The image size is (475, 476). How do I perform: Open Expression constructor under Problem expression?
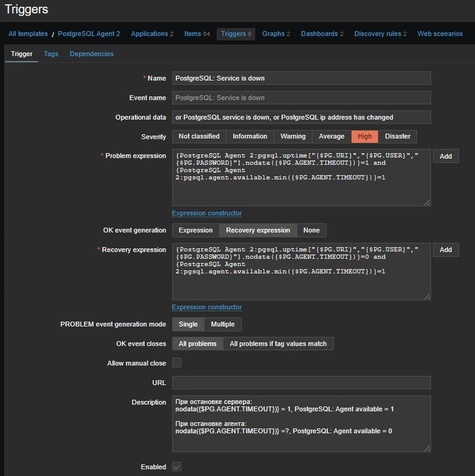[207, 213]
